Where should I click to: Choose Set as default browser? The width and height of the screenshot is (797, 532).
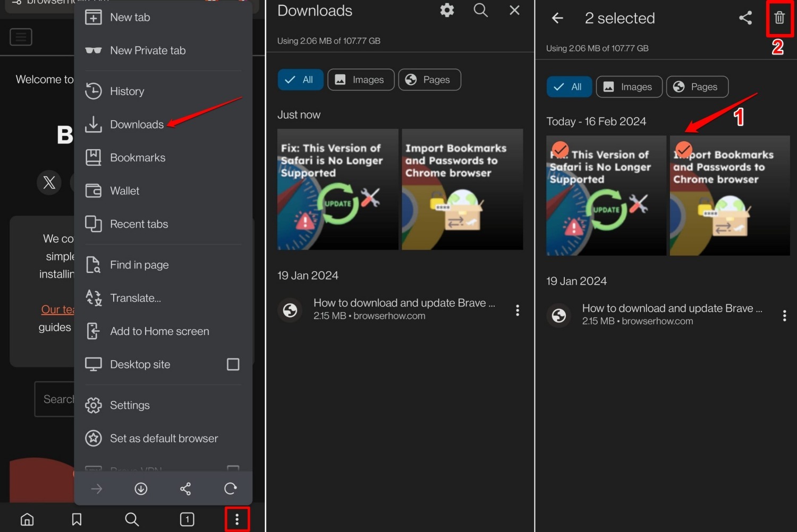(163, 439)
